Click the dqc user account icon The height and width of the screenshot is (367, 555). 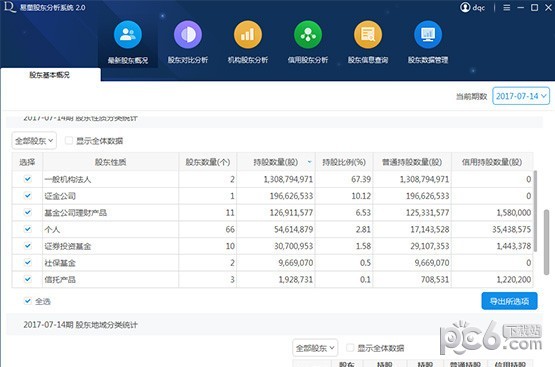(x=465, y=7)
